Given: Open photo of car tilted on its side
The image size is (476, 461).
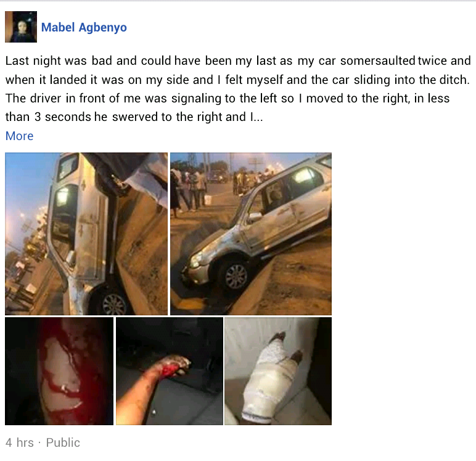Looking at the screenshot, I should pyautogui.click(x=86, y=234).
